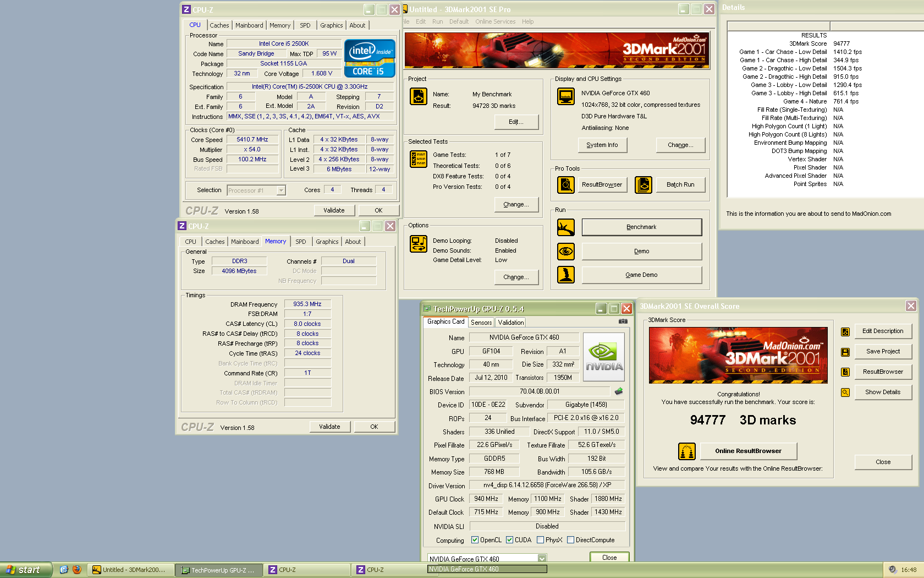924x578 pixels.
Task: Click the Benchmark run icon
Action: 566,227
